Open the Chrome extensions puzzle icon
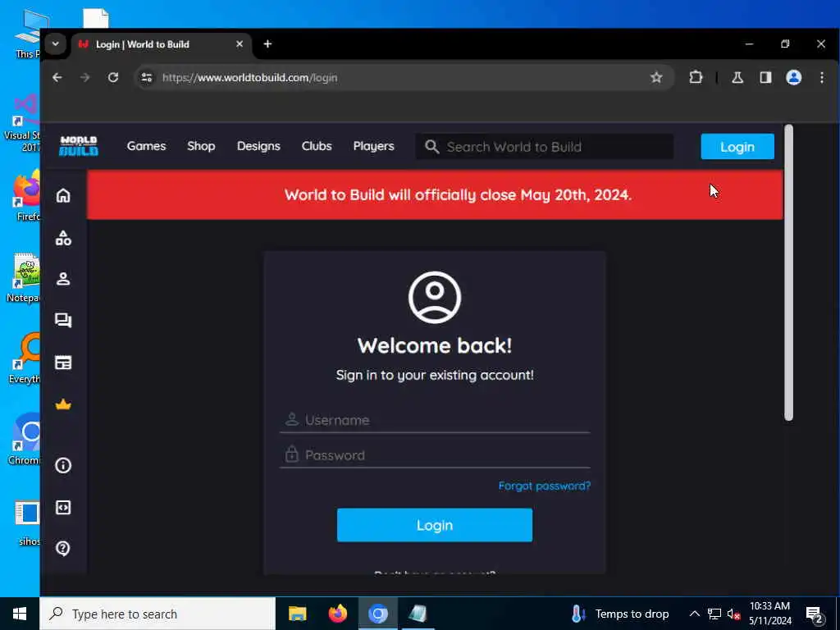840x630 pixels. coord(696,78)
